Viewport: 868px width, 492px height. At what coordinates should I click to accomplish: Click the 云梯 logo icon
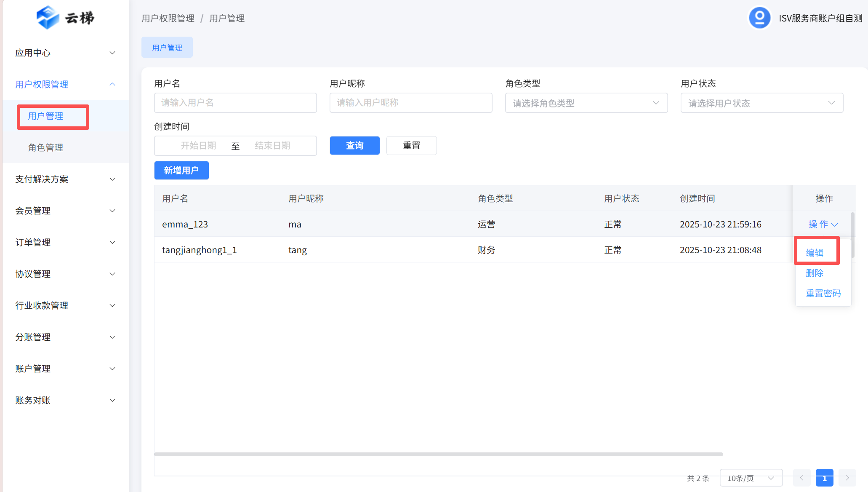(48, 18)
